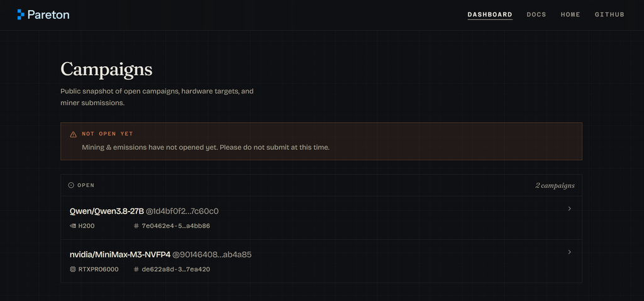Open the GitHub nav link
Image resolution: width=644 pixels, height=301 pixels.
(609, 14)
